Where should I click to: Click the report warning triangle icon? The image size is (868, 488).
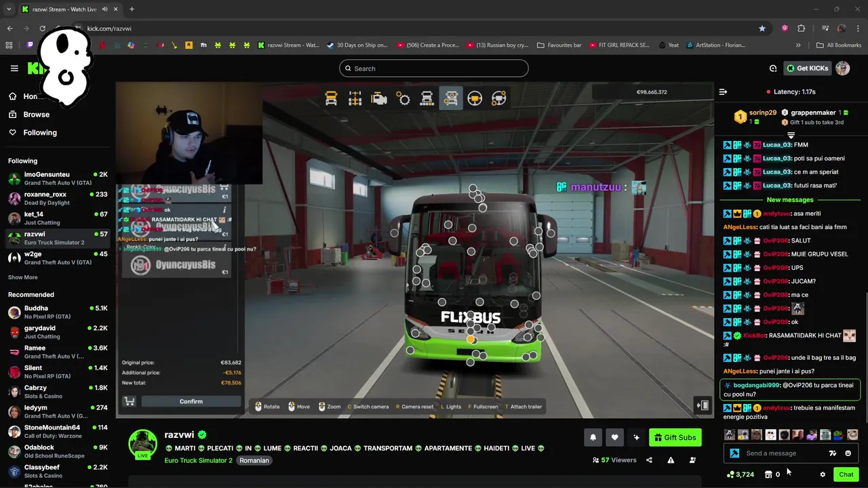pos(671,460)
